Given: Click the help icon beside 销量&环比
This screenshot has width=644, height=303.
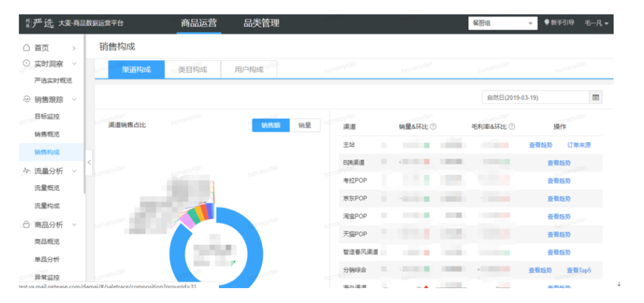Looking at the screenshot, I should click(x=434, y=127).
